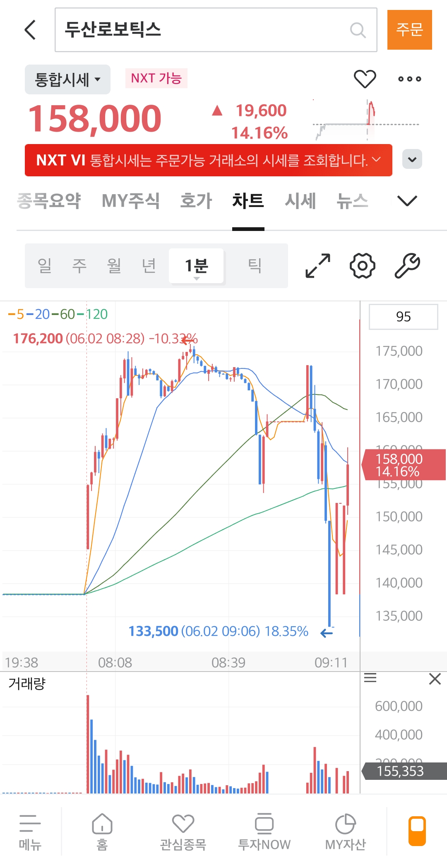Tap the back arrow icon
Image resolution: width=447 pixels, height=868 pixels.
(x=30, y=30)
